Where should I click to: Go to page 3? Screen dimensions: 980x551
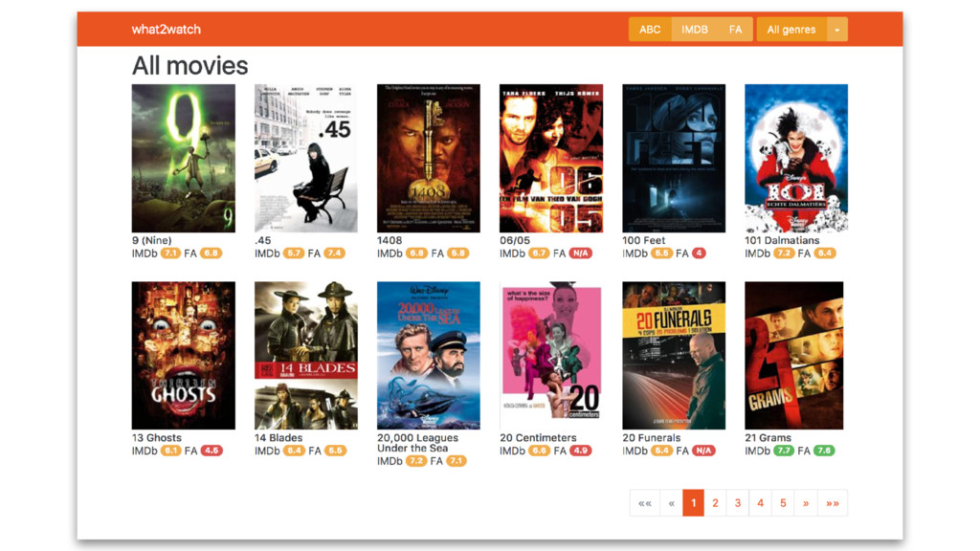(738, 503)
